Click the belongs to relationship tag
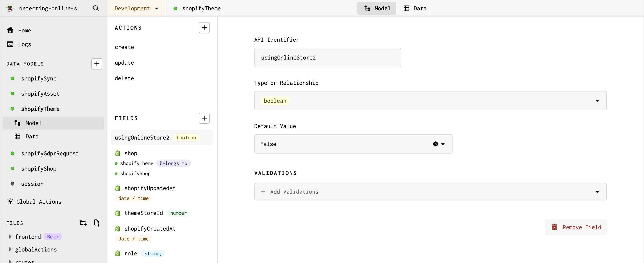 click(x=173, y=163)
